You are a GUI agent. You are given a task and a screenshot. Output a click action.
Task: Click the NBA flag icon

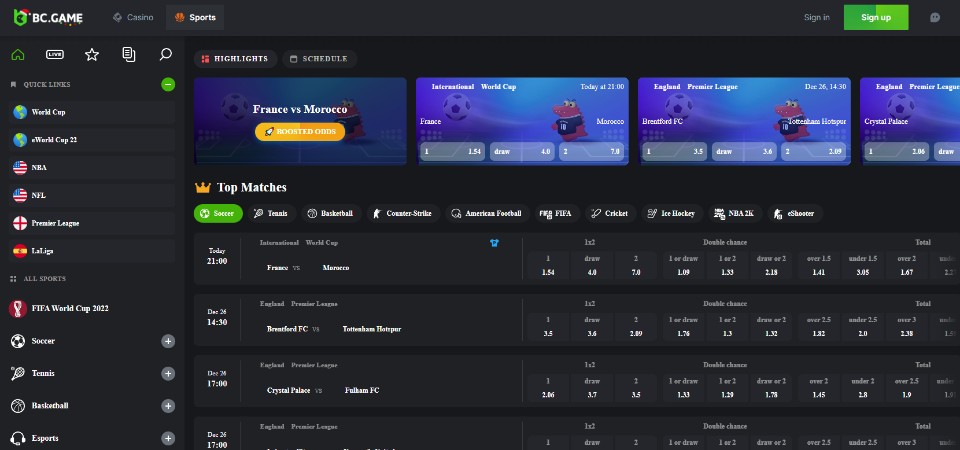click(x=20, y=168)
